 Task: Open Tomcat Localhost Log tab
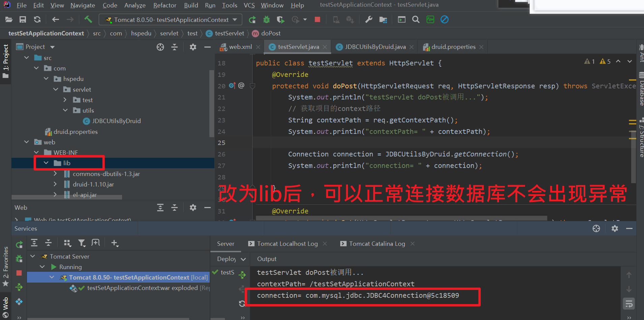pyautogui.click(x=283, y=244)
